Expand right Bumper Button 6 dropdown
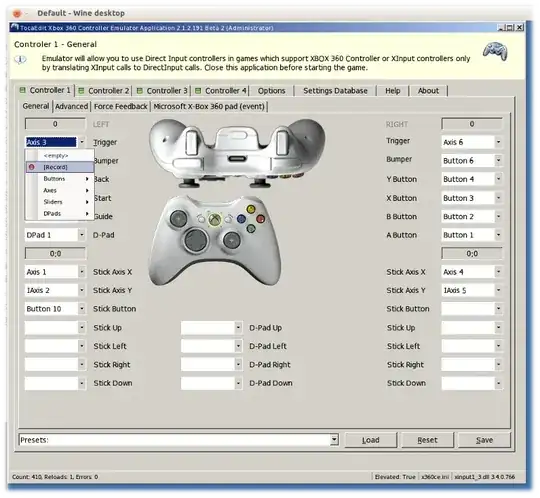The width and height of the screenshot is (540, 498). tap(498, 160)
